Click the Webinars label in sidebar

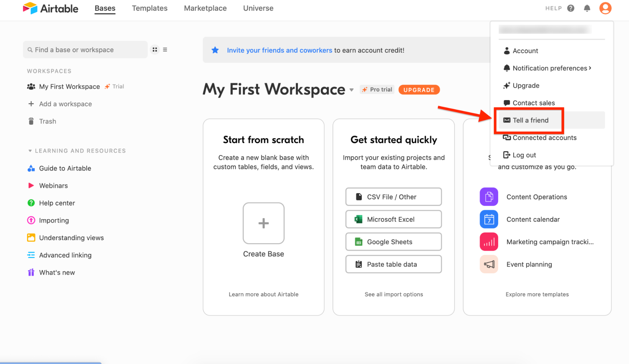pos(53,186)
